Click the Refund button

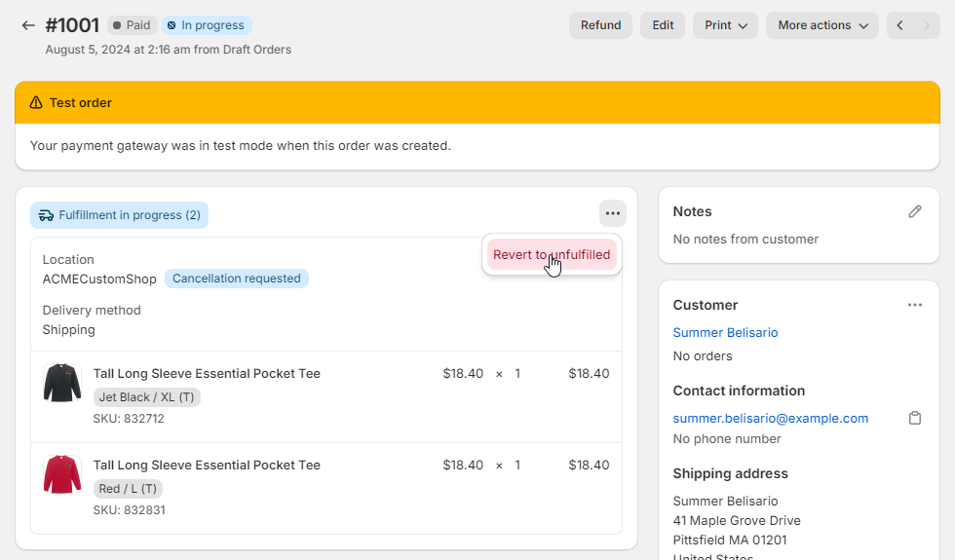pyautogui.click(x=600, y=25)
